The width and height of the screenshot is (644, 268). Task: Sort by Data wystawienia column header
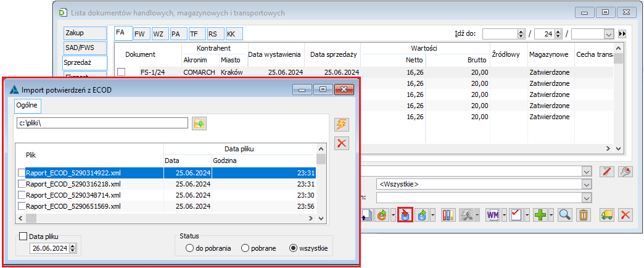[x=276, y=54]
